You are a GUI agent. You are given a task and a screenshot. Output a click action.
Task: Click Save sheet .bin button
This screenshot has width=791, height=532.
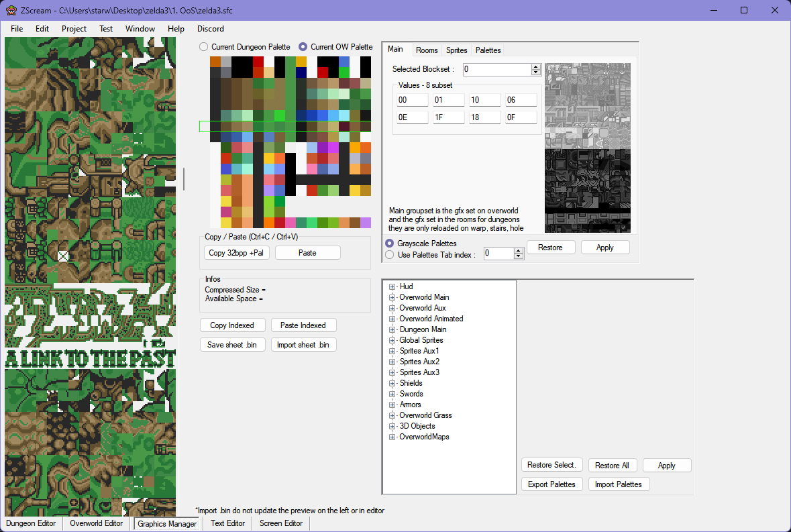pyautogui.click(x=232, y=345)
